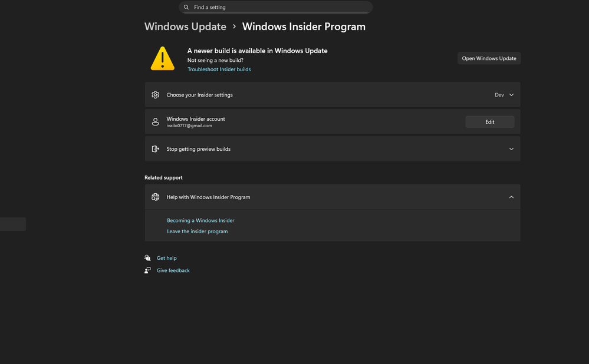This screenshot has height=364, width=589.
Task: Edit the Windows Insider account
Action: click(489, 122)
